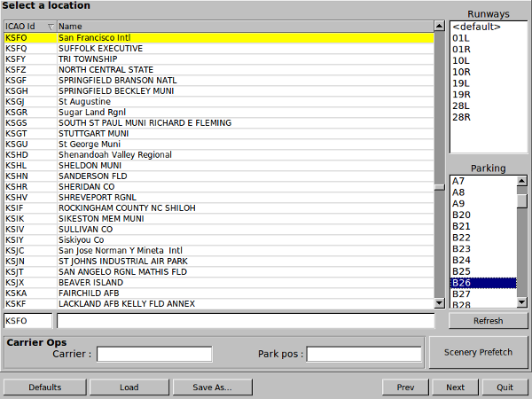Select the <default> runway option
Viewport: 532px width, 399px height.
pos(476,27)
